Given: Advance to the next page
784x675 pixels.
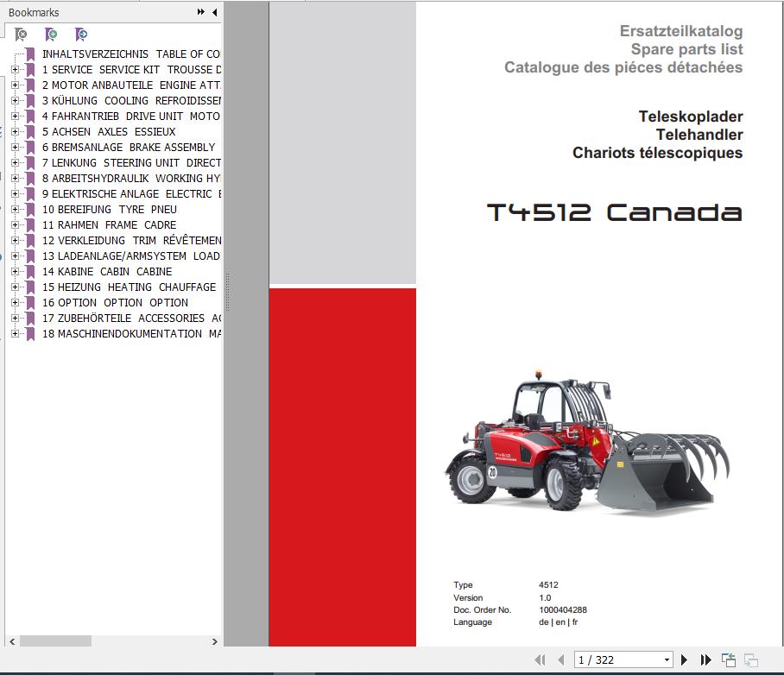Looking at the screenshot, I should coord(685,659).
